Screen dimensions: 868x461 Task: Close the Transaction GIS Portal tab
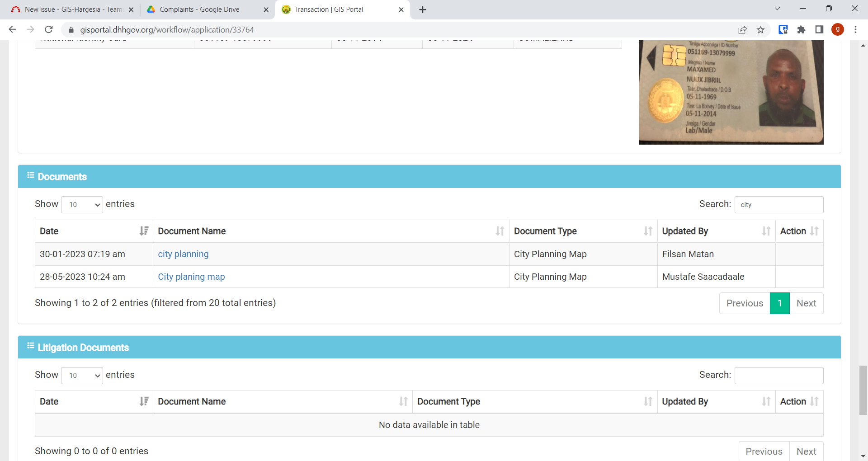coord(401,9)
